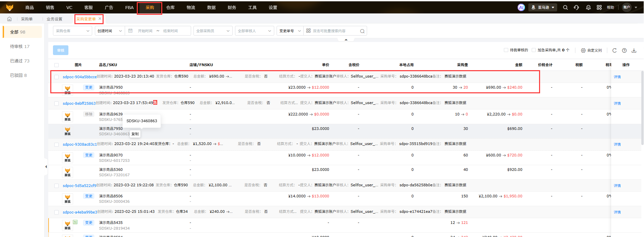This screenshot has width=644, height=237.
Task: Switch to the 待审核 17 tab
Action: [x=20, y=46]
